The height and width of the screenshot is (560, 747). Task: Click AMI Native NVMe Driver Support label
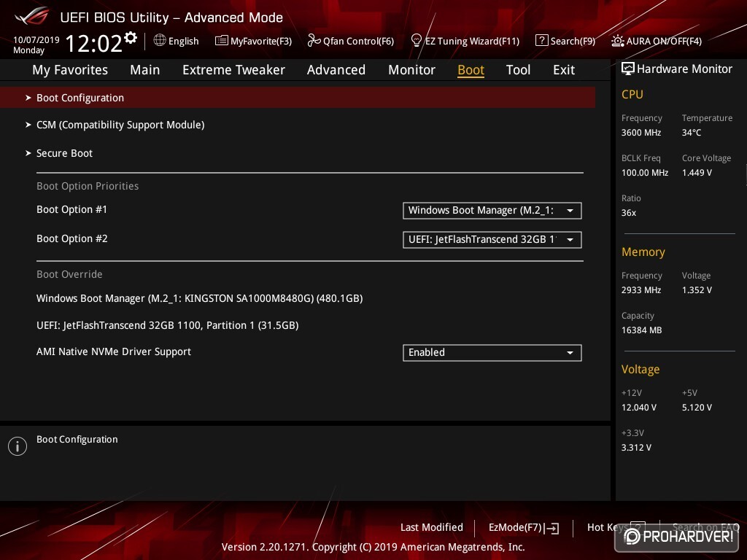[x=114, y=351]
